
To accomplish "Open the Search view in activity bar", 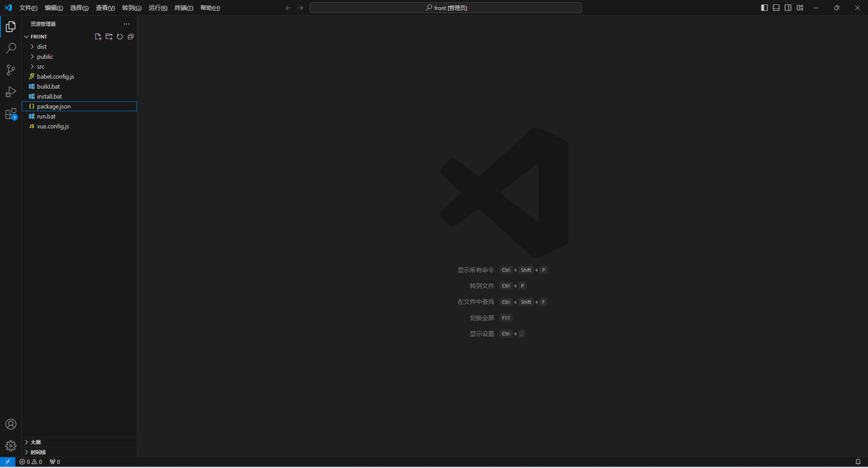I will click(x=11, y=48).
